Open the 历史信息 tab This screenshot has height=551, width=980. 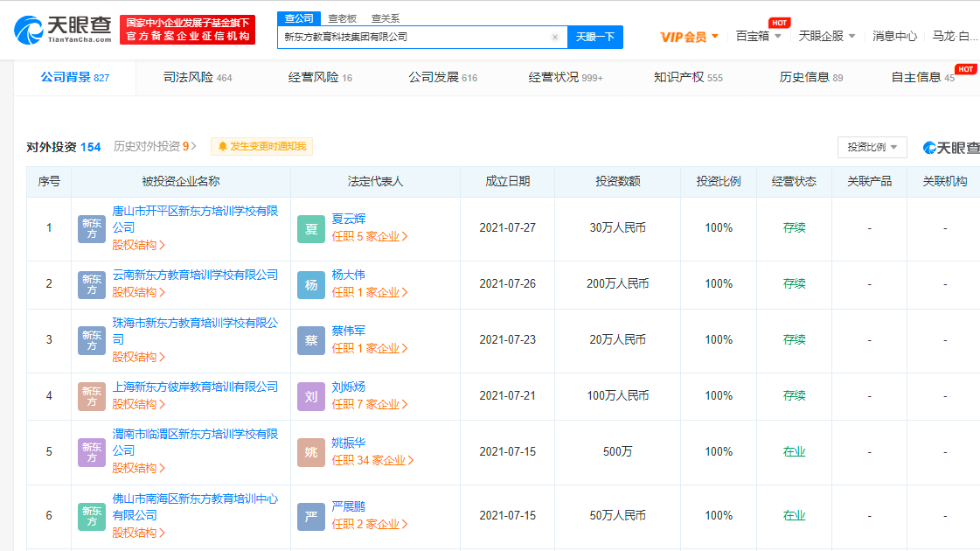tap(810, 78)
